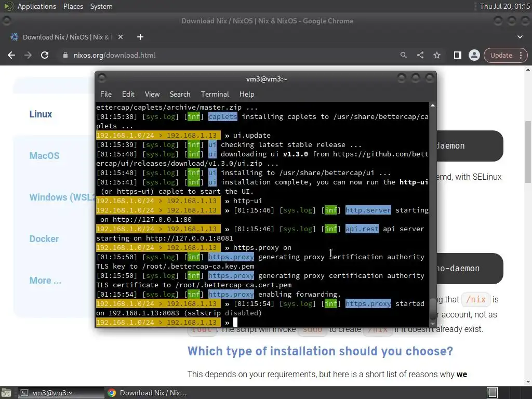Click terminal window menu icon at left
532x399 pixels.
[x=102, y=78]
